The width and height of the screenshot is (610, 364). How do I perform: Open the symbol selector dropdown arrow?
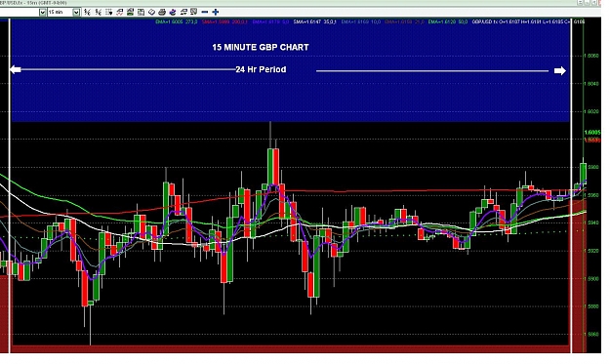(42, 13)
